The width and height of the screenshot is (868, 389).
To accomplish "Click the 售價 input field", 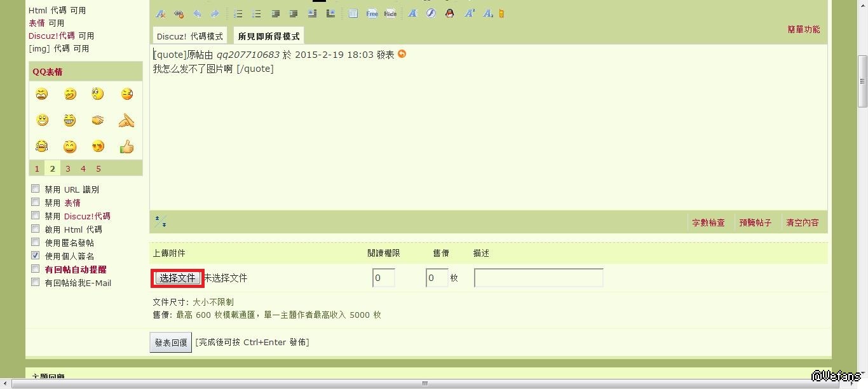I will coord(437,278).
